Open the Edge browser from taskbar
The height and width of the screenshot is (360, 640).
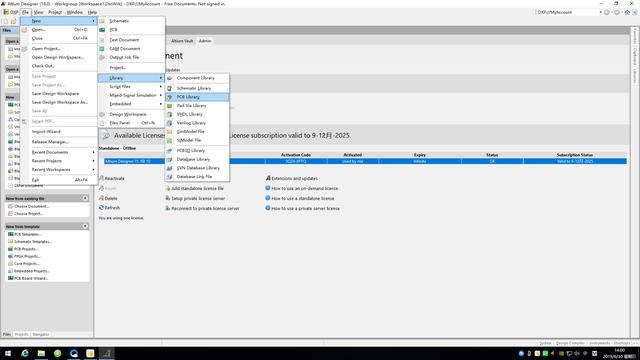25,353
